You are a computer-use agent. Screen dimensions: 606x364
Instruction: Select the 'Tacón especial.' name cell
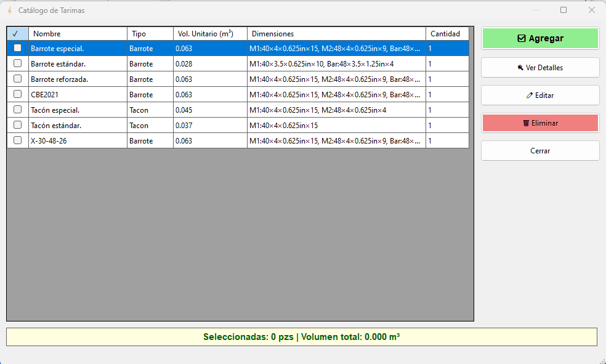tap(78, 110)
